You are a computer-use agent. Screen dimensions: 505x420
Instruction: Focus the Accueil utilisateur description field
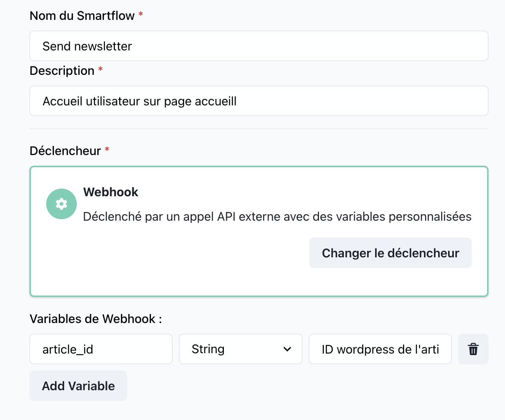(259, 101)
